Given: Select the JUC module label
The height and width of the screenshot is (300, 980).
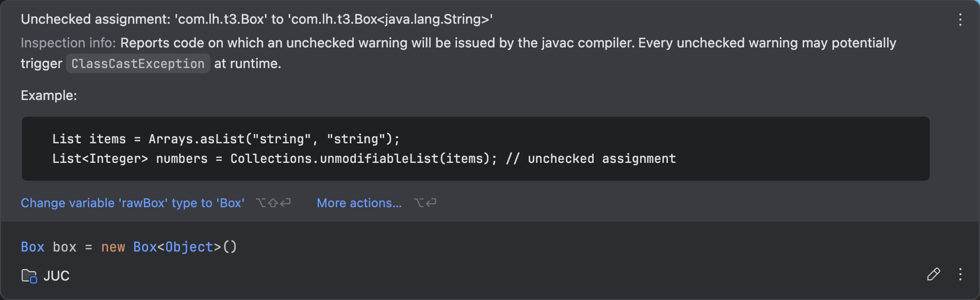Looking at the screenshot, I should coord(56,276).
